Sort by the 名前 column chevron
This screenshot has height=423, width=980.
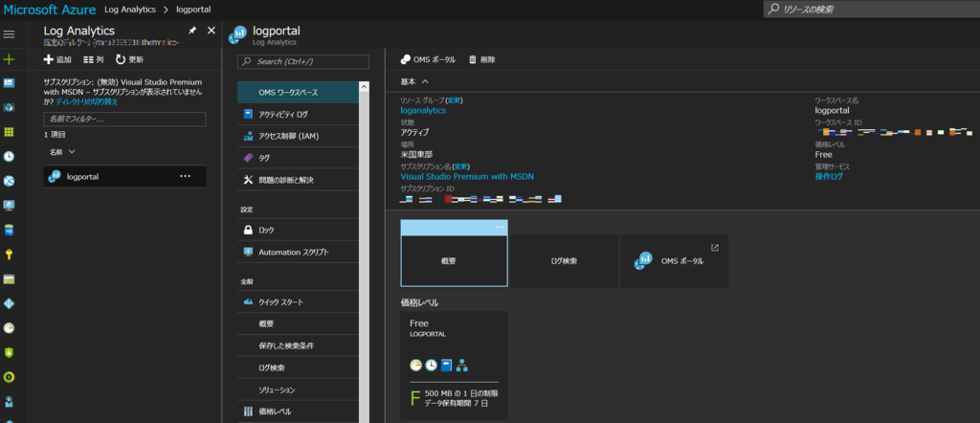pos(71,152)
